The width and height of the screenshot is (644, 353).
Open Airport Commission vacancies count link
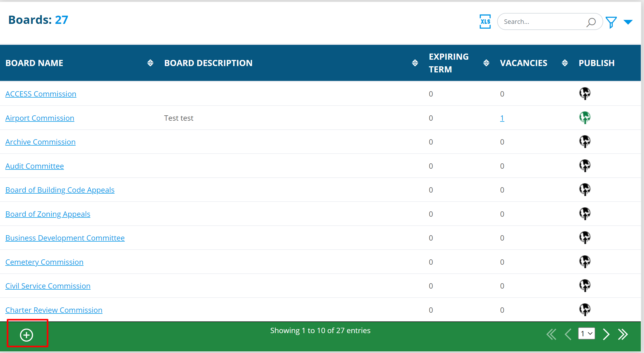point(502,118)
